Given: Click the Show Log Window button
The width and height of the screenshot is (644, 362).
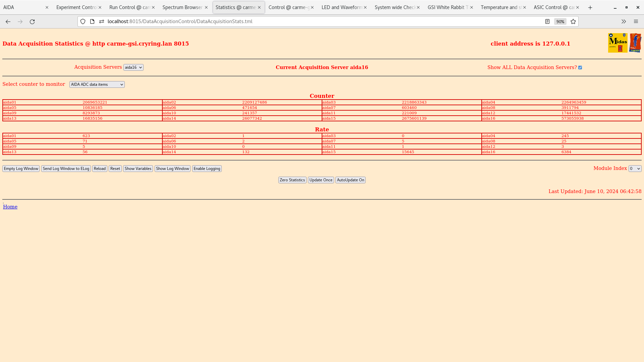Looking at the screenshot, I should coord(172,168).
